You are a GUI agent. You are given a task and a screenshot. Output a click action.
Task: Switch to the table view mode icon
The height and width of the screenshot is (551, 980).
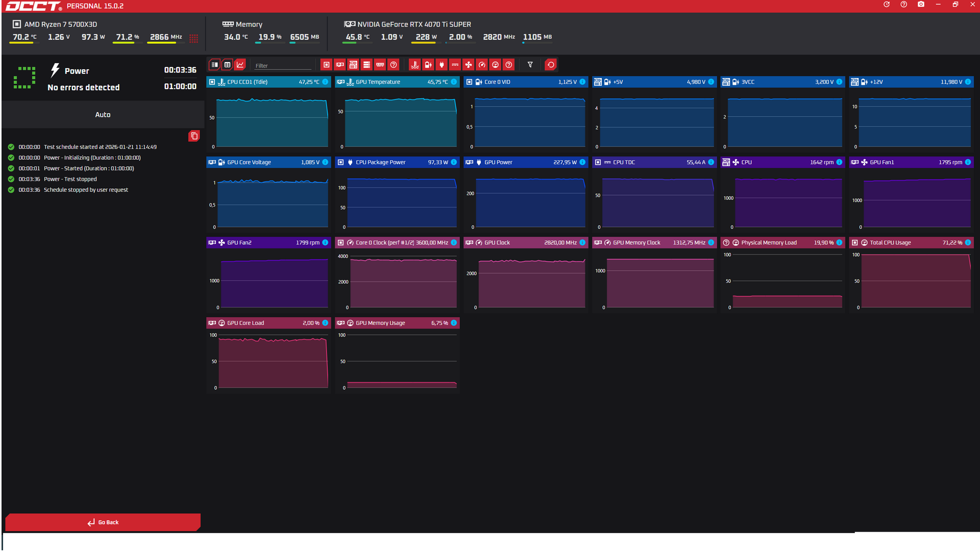coord(228,65)
